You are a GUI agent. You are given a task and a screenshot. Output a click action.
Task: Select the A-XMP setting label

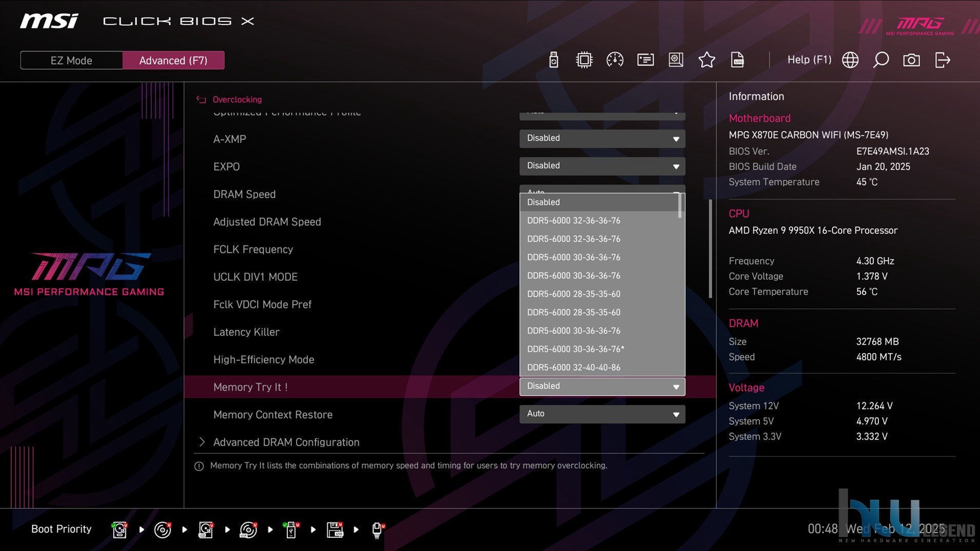tap(229, 139)
